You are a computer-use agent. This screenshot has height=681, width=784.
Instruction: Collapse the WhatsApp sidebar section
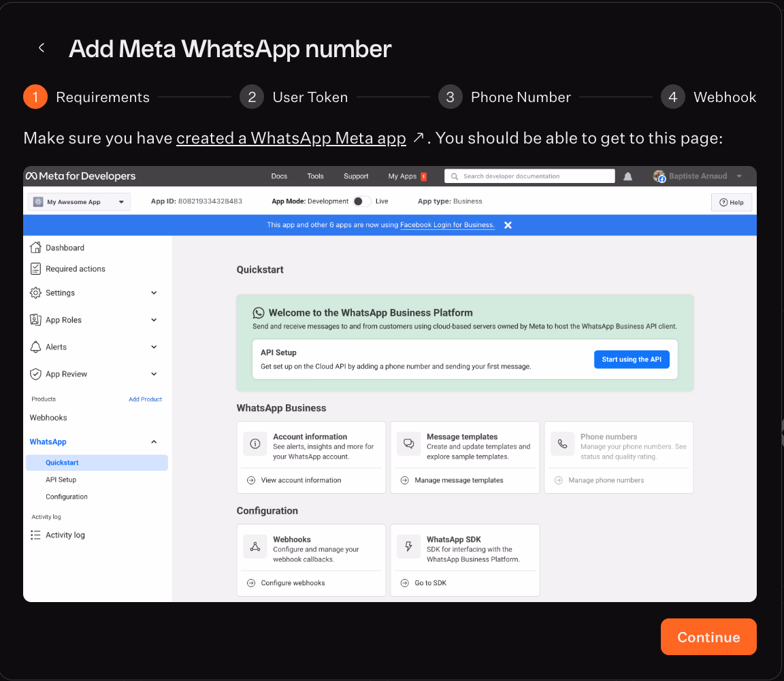coord(154,442)
